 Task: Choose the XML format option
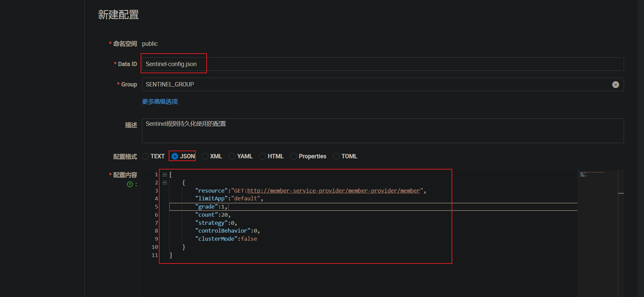click(205, 156)
